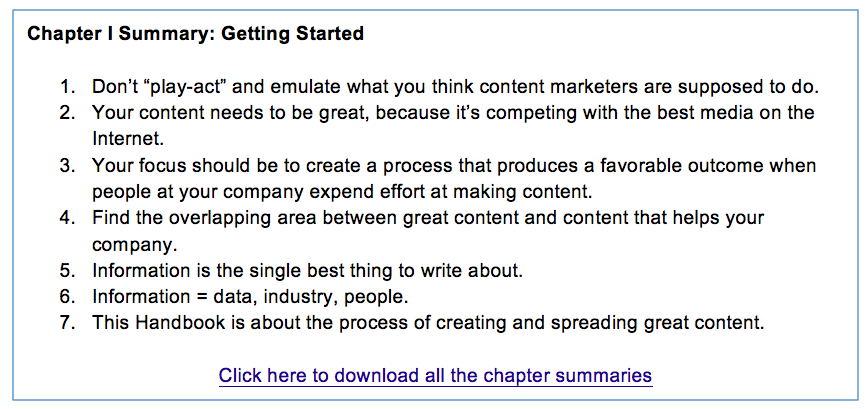Click the list number 5

click(68, 270)
